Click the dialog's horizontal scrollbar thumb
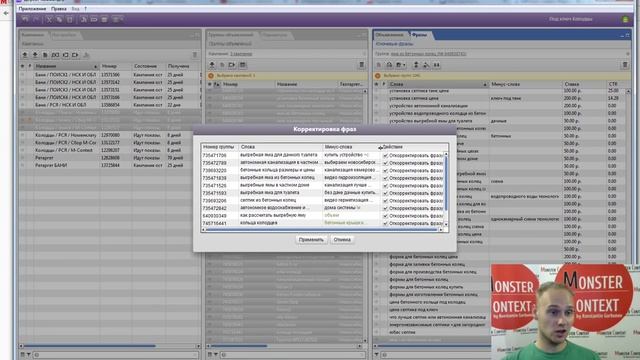Screen dimensions: 640x360 pyautogui.click(x=322, y=230)
